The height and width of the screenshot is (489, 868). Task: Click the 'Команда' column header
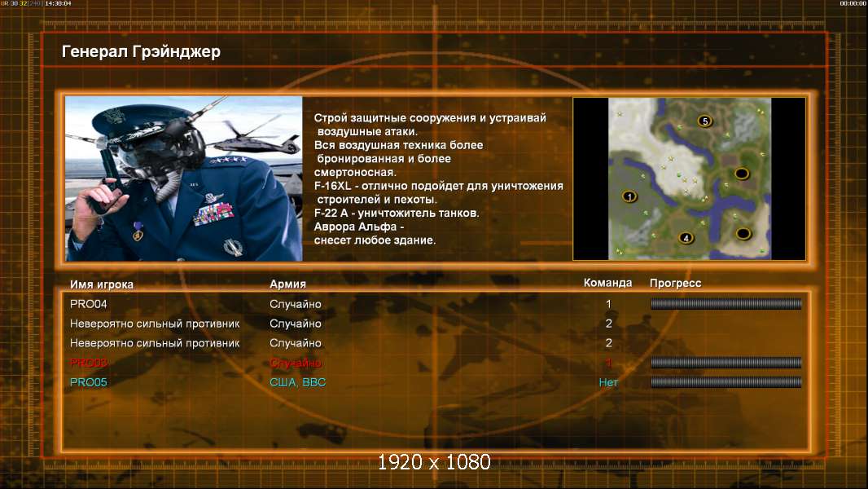[607, 283]
